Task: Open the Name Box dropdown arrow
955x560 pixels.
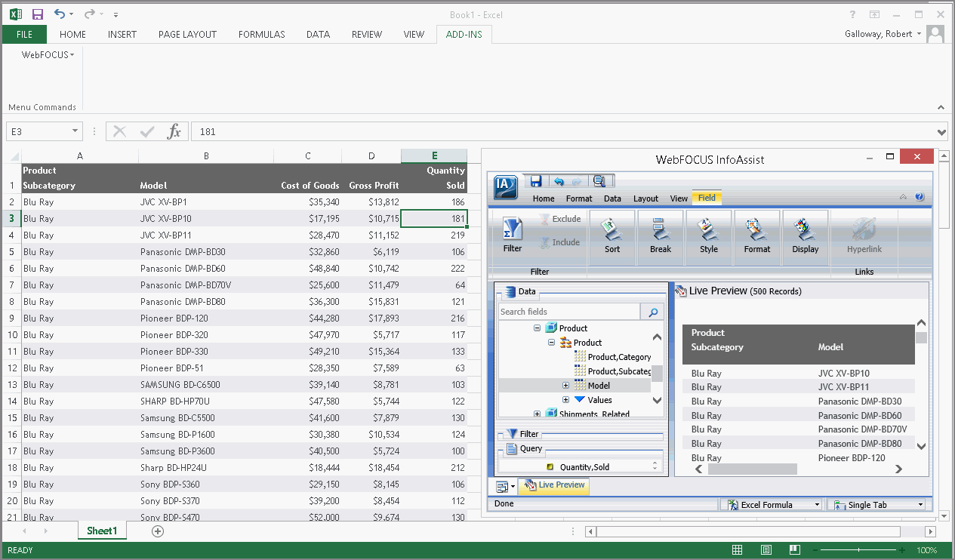Action: click(75, 131)
